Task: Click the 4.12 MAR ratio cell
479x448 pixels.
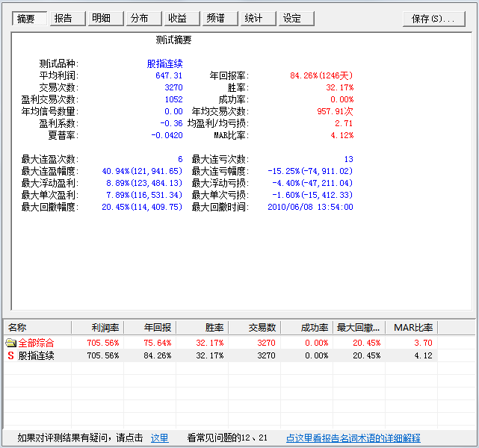Action: 423,355
